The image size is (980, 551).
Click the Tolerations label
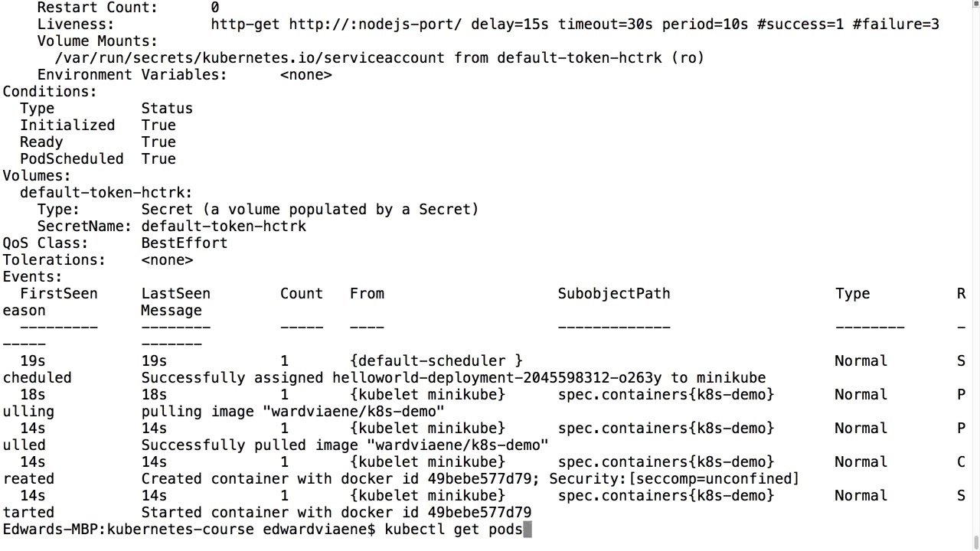(54, 260)
